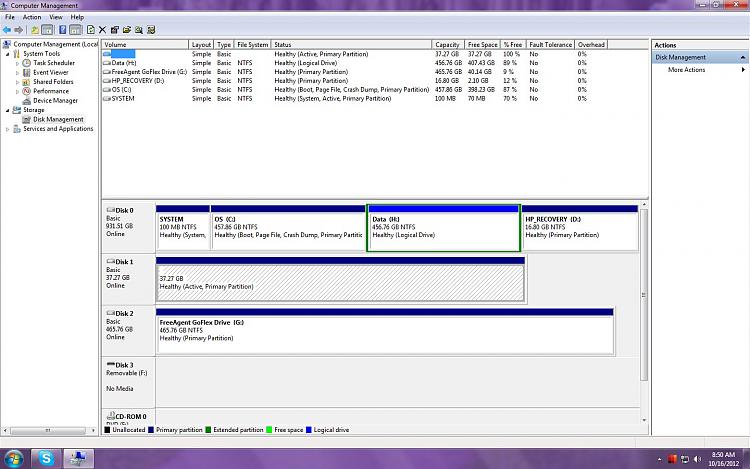750x469 pixels.
Task: Select the unnamed highlighted volume's drive icon
Action: click(107, 54)
